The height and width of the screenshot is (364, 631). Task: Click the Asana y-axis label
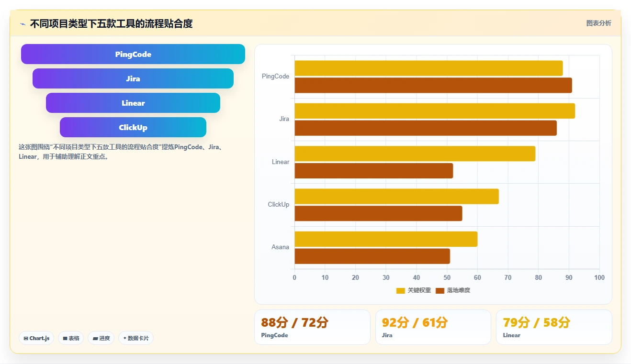click(x=281, y=247)
